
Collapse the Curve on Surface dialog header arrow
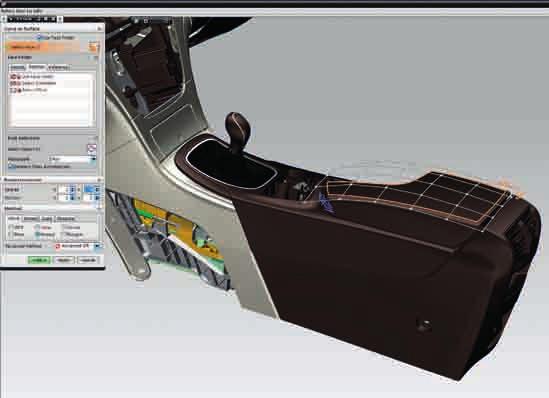99,29
